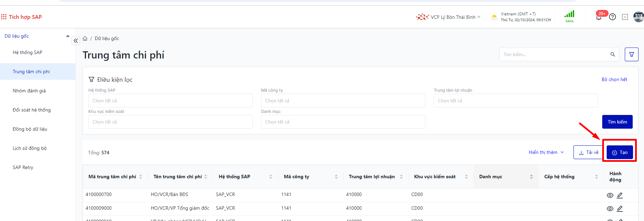Edit cost center 4100000700 pencil icon
The height and width of the screenshot is (221, 644).
620,195
